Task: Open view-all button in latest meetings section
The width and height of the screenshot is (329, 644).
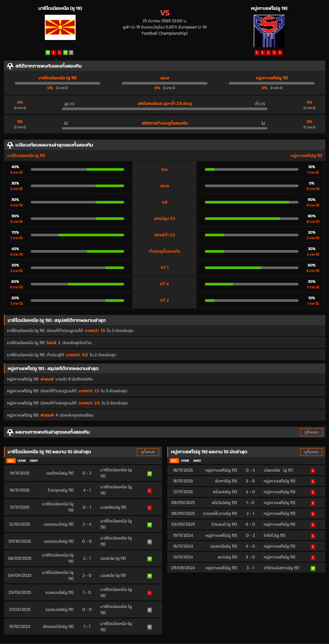Action: (311, 432)
